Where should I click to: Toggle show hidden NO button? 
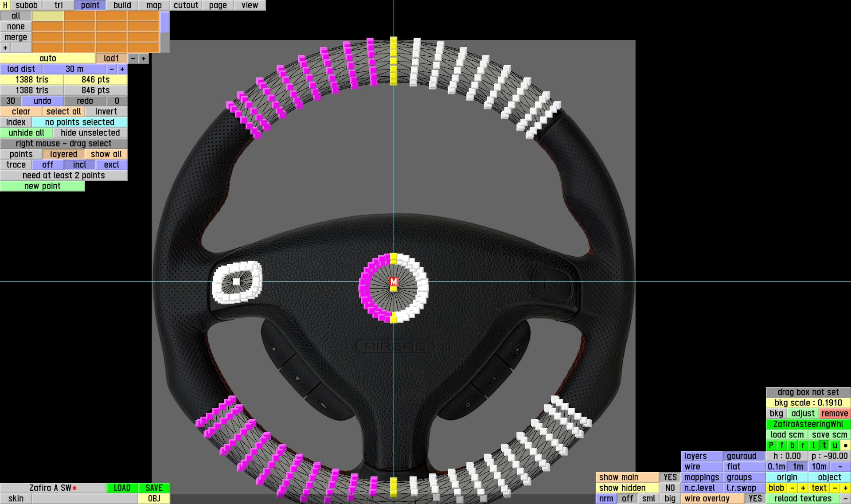tap(670, 488)
